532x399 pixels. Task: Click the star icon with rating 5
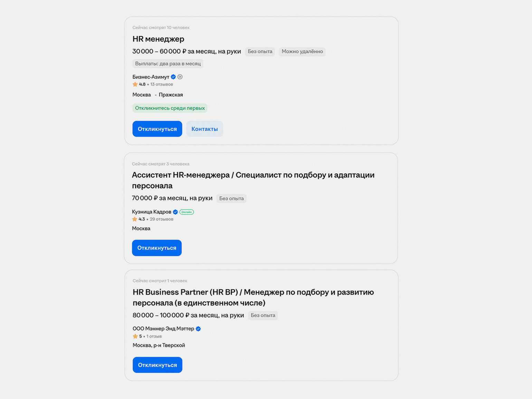pos(135,336)
